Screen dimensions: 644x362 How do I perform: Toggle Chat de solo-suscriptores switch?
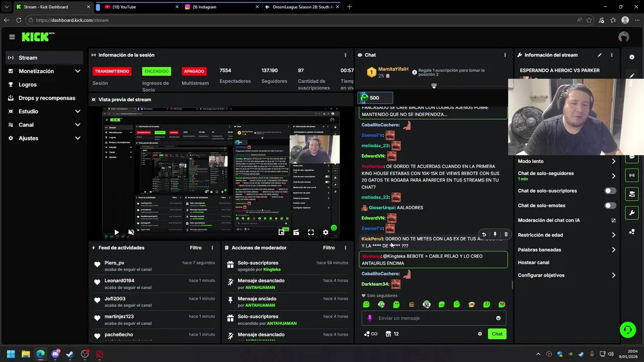(610, 191)
